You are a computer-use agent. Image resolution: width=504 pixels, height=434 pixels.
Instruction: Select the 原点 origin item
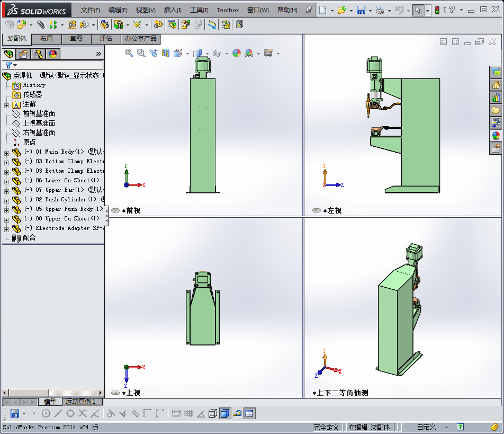point(29,142)
